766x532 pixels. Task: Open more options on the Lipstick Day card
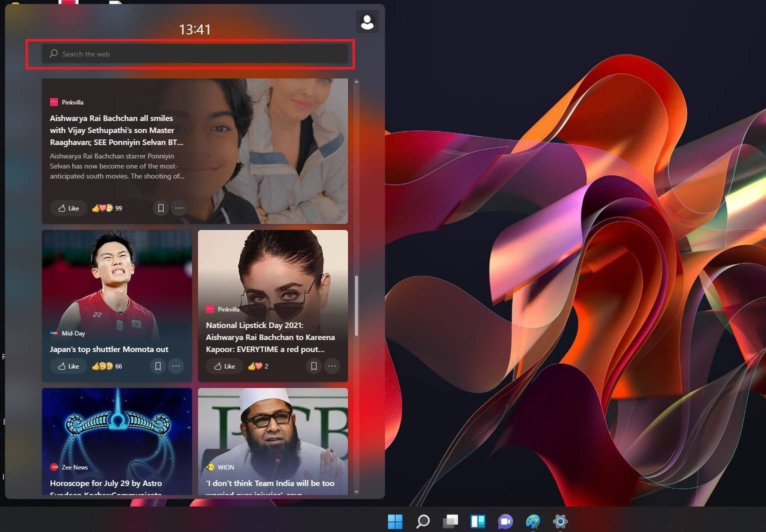tap(332, 366)
